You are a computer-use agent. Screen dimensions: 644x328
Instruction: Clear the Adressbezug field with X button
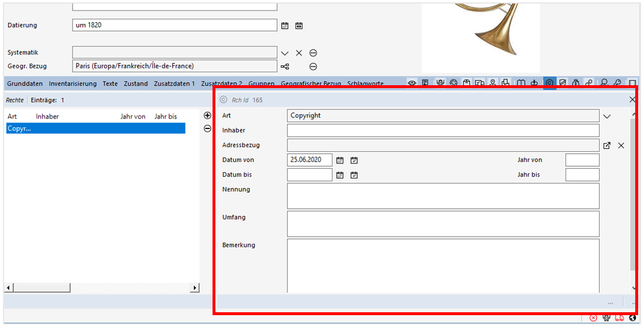coord(621,145)
